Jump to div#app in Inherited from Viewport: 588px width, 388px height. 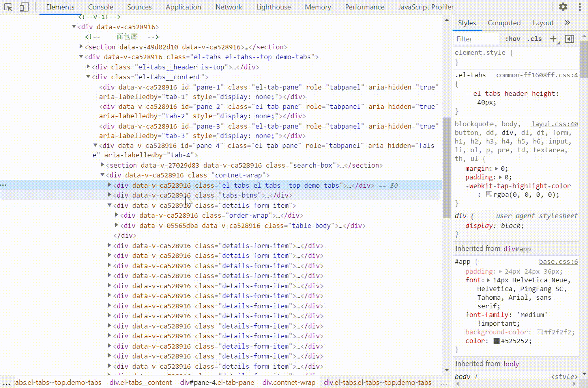click(517, 248)
